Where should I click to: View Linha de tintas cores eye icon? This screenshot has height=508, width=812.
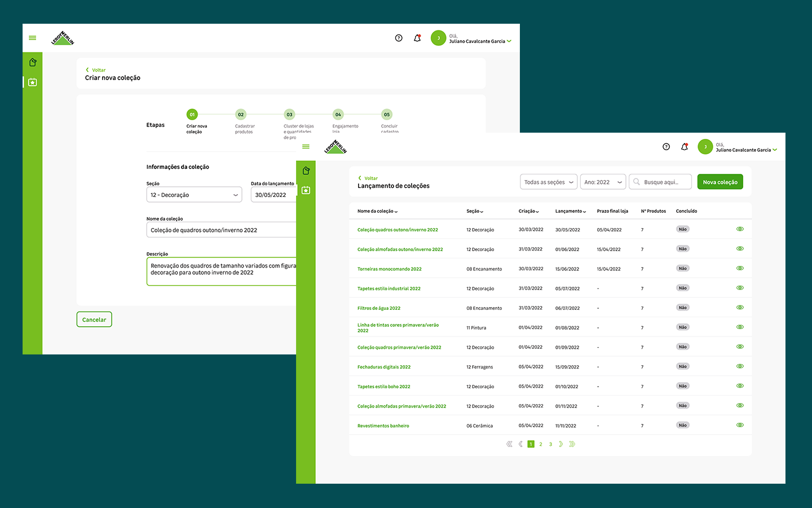coord(740,327)
